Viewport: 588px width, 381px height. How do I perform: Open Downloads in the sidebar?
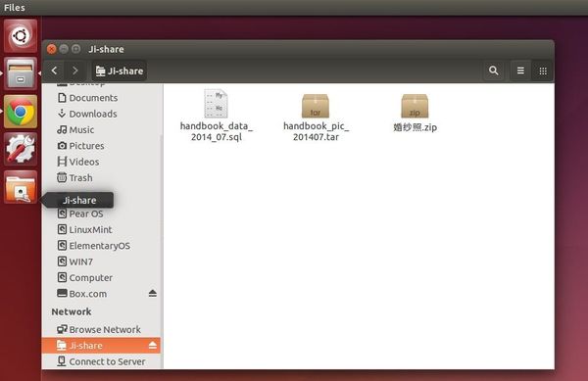point(102,114)
